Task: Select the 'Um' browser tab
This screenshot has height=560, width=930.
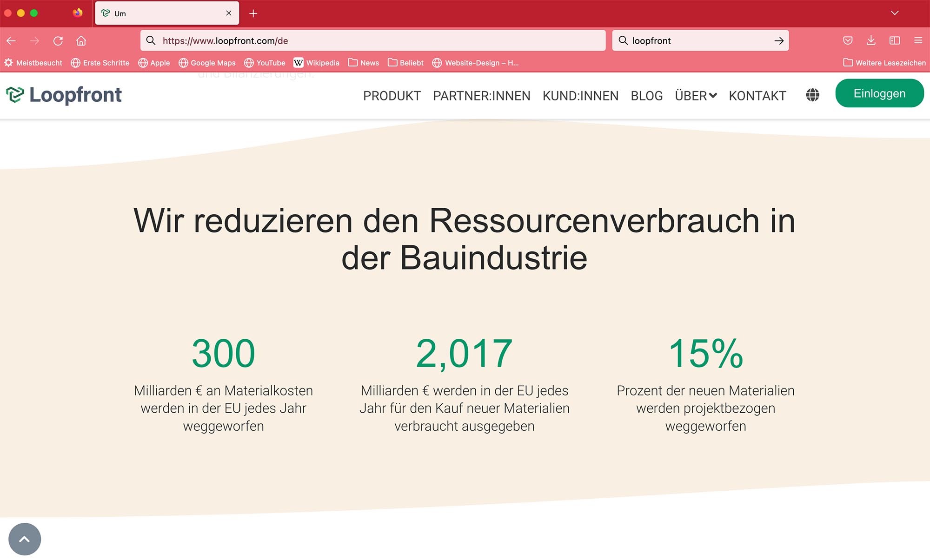Action: (x=167, y=13)
